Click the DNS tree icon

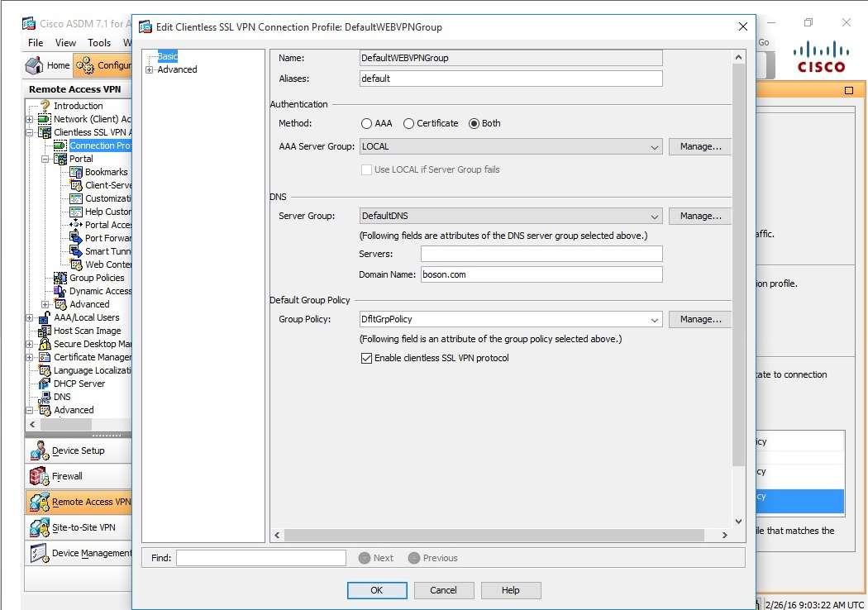pos(45,397)
